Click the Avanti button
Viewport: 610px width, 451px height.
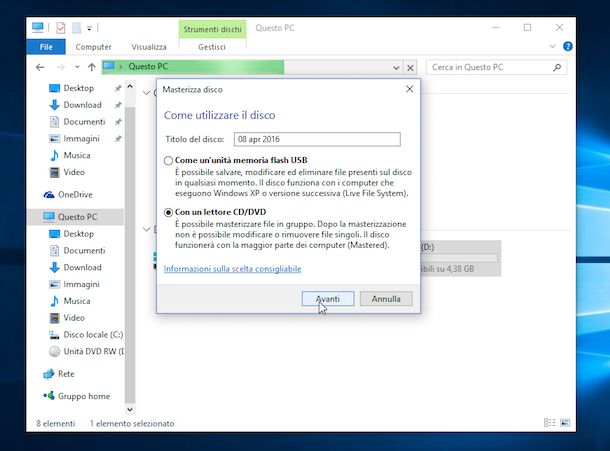coord(328,299)
